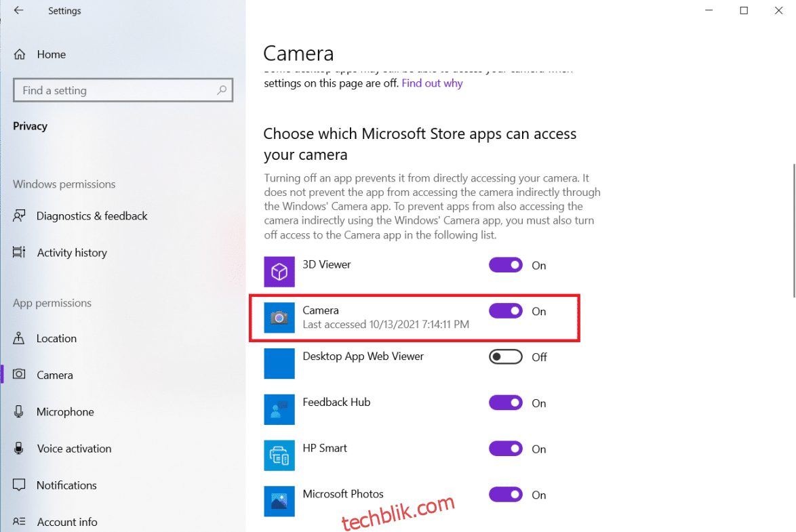Click the Last accessed 10/13/2021 timestamp text
The image size is (796, 532).
point(386,325)
